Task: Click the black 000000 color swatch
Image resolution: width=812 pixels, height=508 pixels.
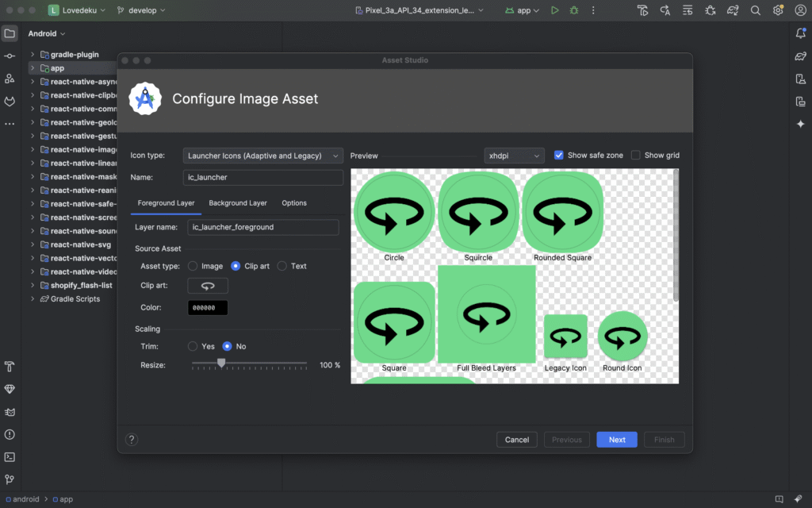Action: click(x=208, y=307)
